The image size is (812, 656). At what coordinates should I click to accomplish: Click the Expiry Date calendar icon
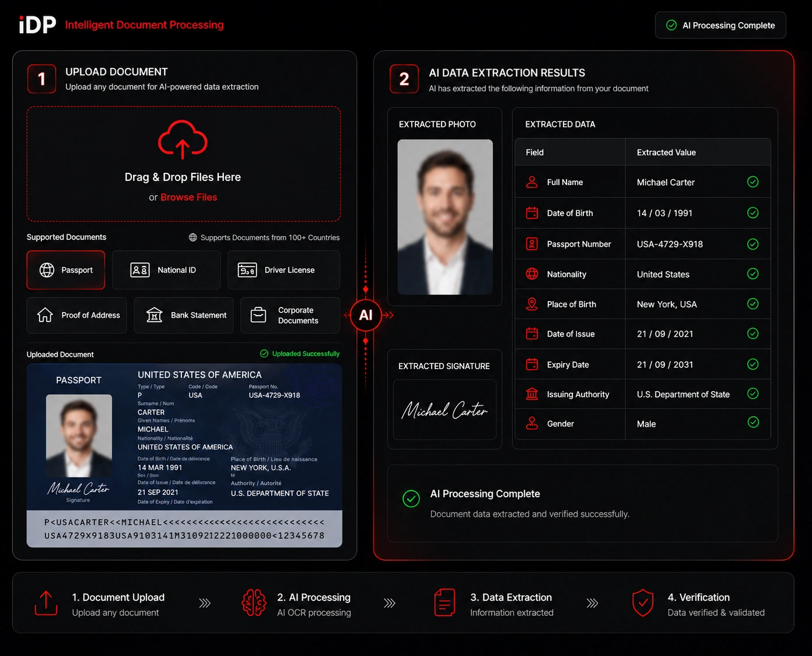pyautogui.click(x=532, y=364)
